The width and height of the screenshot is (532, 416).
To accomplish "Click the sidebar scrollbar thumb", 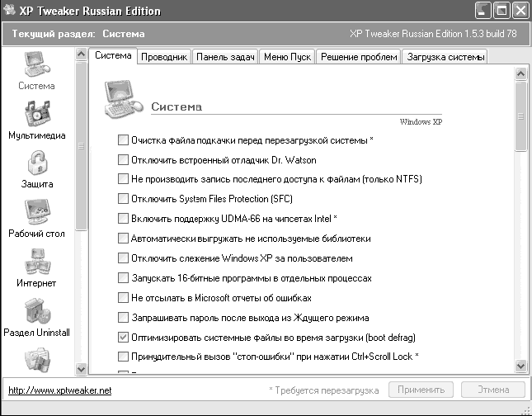I will point(81,146).
